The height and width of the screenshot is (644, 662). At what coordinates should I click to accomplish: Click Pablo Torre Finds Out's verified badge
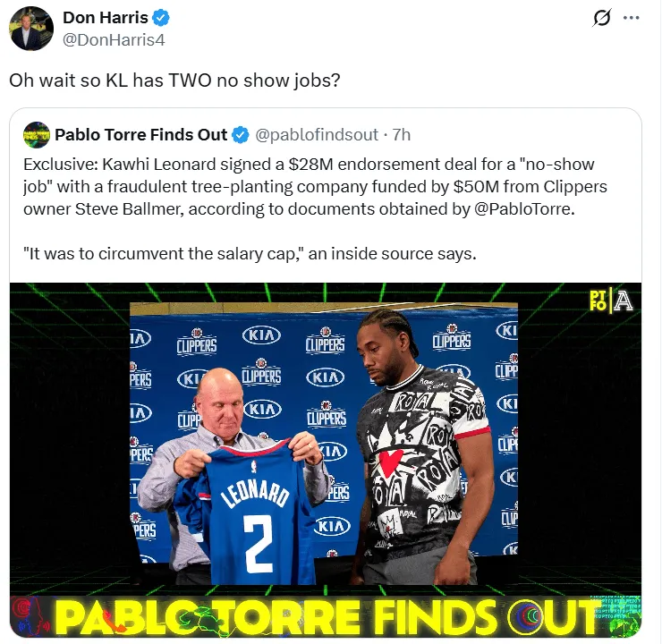[241, 135]
